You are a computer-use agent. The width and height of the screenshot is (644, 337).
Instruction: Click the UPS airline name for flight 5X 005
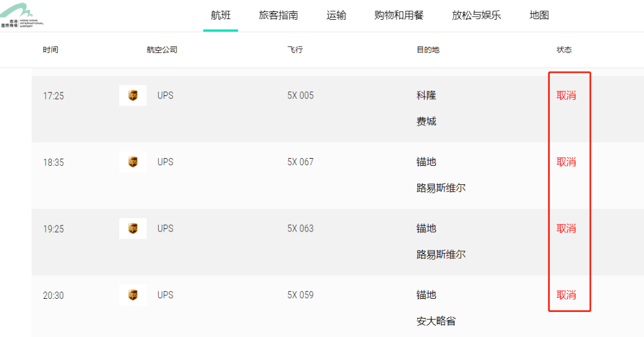pos(165,95)
